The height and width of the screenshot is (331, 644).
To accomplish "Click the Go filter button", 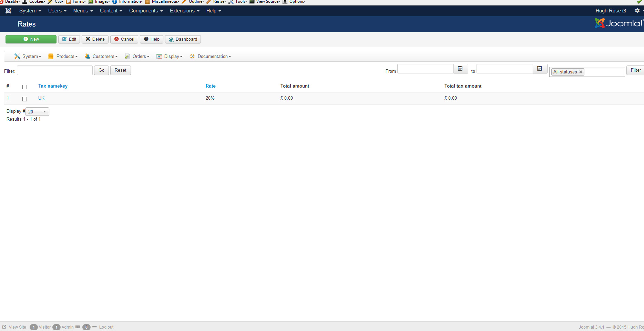I will 101,70.
